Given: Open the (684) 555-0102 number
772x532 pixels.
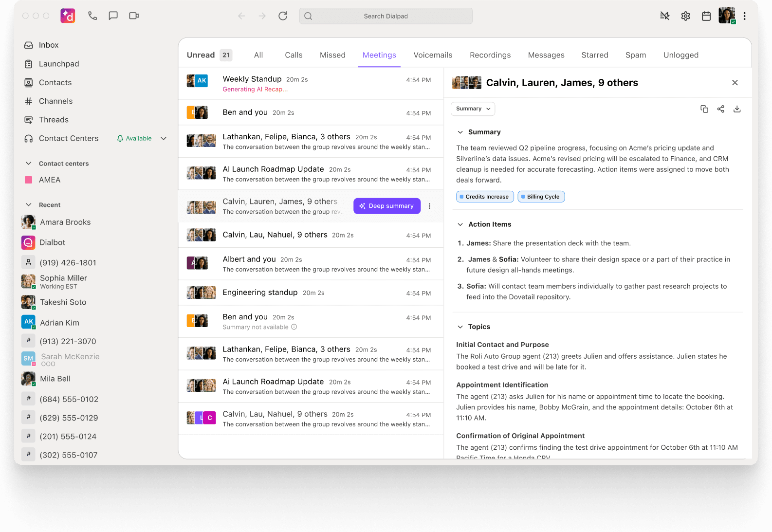Looking at the screenshot, I should pyautogui.click(x=60, y=399).
